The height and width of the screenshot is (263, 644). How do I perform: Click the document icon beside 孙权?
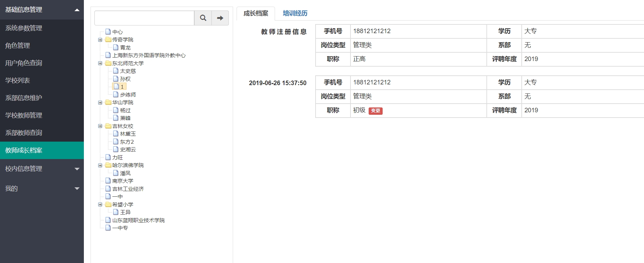116,79
